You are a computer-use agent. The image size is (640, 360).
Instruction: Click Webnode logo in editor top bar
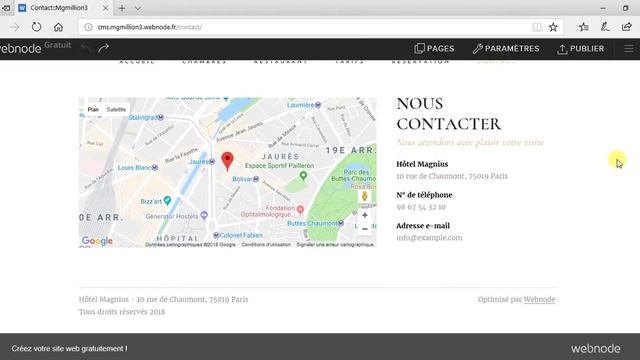20,49
